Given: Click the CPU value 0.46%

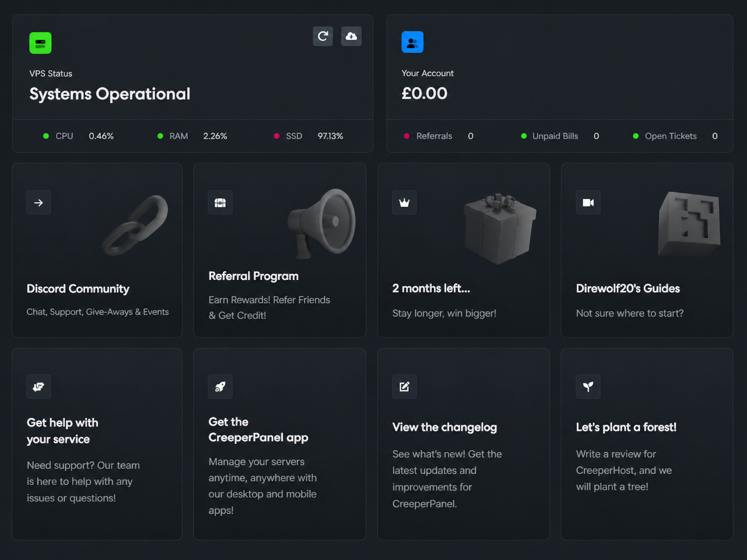Looking at the screenshot, I should (101, 136).
